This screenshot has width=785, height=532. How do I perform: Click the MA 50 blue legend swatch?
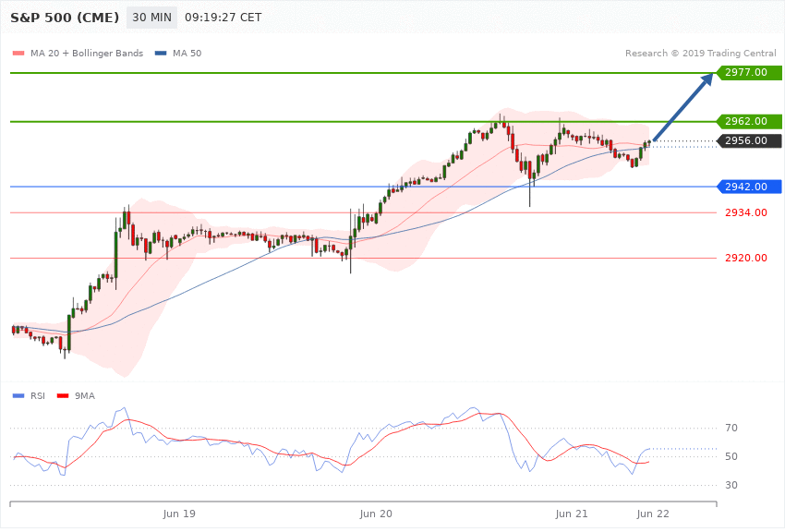click(x=161, y=53)
